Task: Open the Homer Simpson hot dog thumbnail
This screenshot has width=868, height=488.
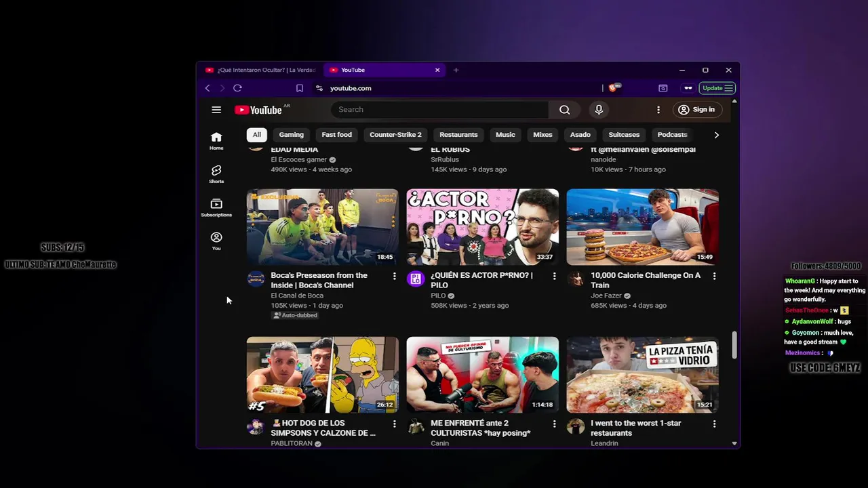Action: (323, 375)
